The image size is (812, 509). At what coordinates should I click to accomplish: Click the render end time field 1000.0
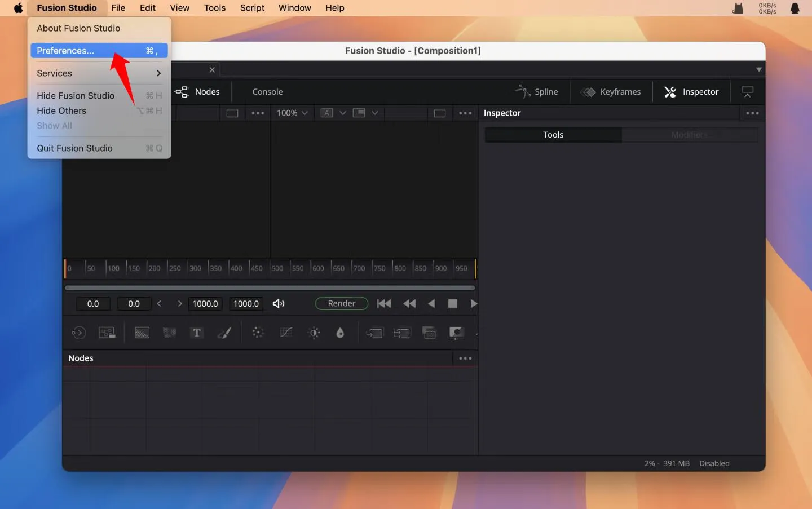[x=205, y=304]
